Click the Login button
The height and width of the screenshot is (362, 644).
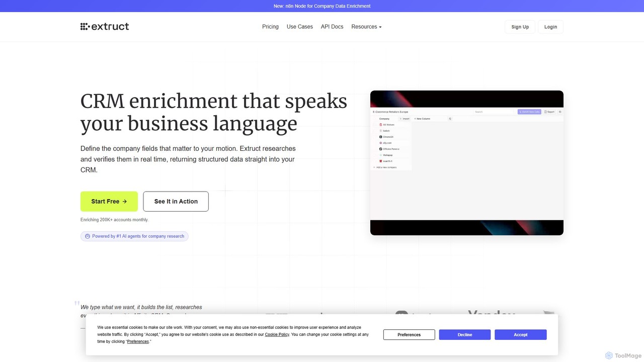[550, 27]
